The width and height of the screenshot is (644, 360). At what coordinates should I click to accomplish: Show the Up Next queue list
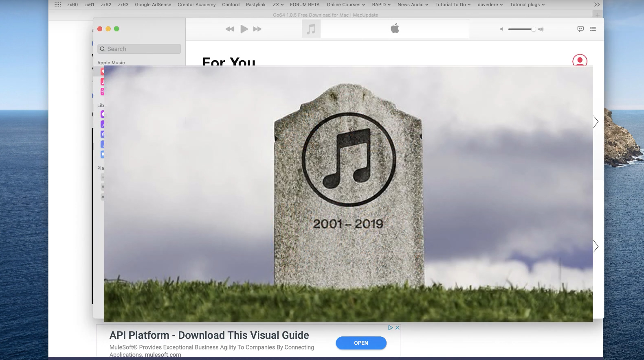pos(593,29)
